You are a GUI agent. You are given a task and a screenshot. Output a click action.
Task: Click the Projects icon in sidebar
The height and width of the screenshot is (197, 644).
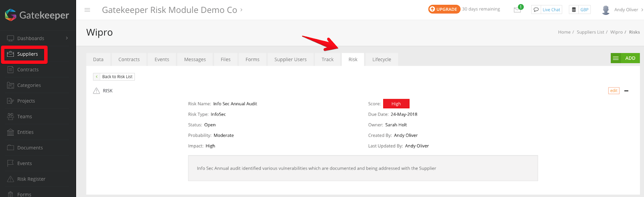click(10, 101)
